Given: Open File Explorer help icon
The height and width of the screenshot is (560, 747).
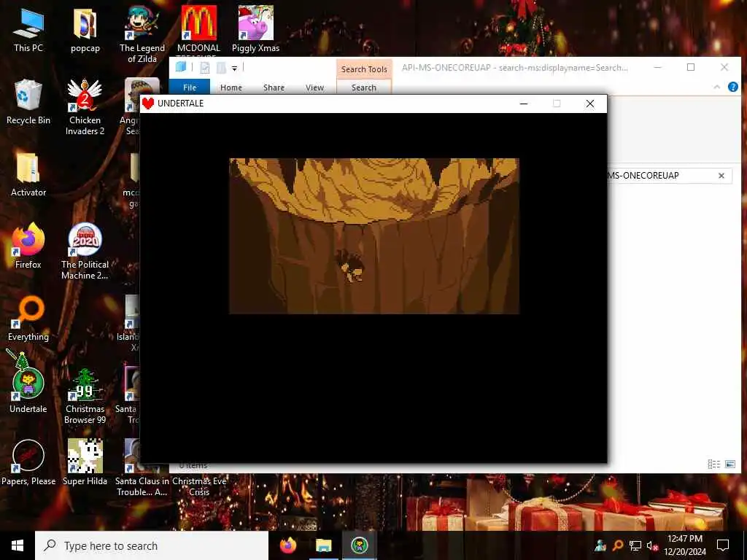Looking at the screenshot, I should pyautogui.click(x=732, y=87).
